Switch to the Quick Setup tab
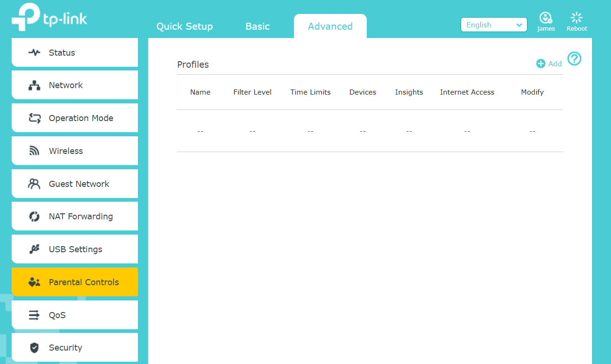Screen dimensions: 611x364 184,26
